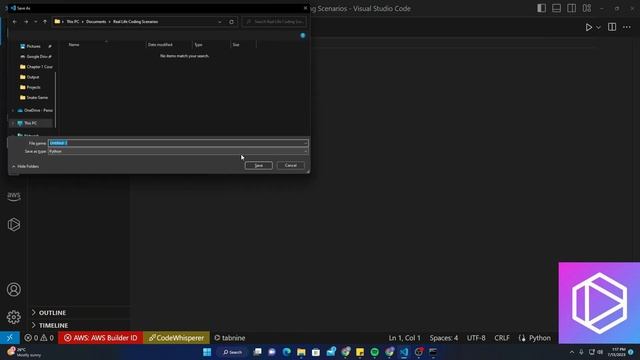Open Customize Layout in VS Code title bar
Viewport: 640px width, 360px height.
pyautogui.click(x=587, y=8)
